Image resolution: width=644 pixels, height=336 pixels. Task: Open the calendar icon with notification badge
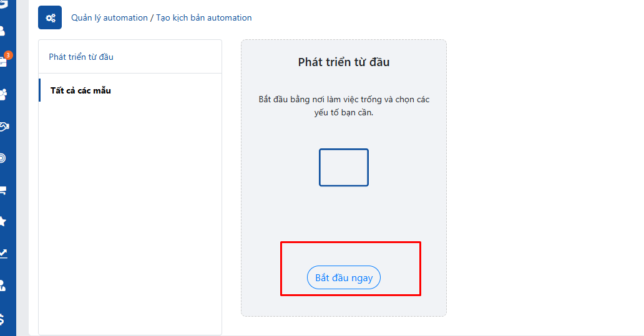3,61
